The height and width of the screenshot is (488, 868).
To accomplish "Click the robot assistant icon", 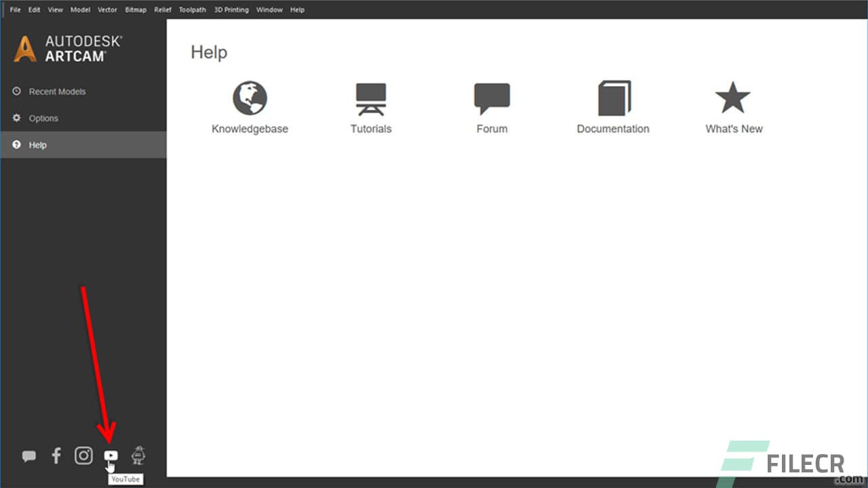I will pyautogui.click(x=138, y=455).
